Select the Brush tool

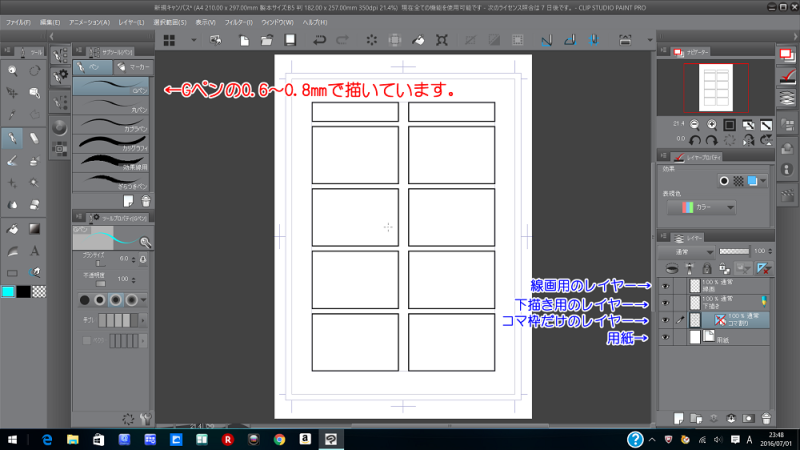point(12,161)
